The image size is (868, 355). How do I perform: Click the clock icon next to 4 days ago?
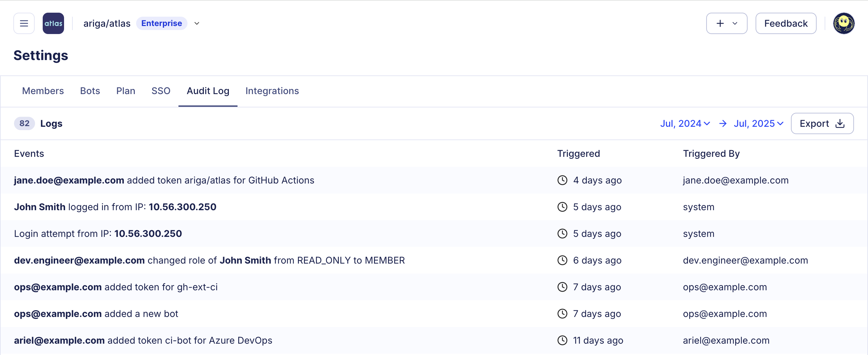562,180
